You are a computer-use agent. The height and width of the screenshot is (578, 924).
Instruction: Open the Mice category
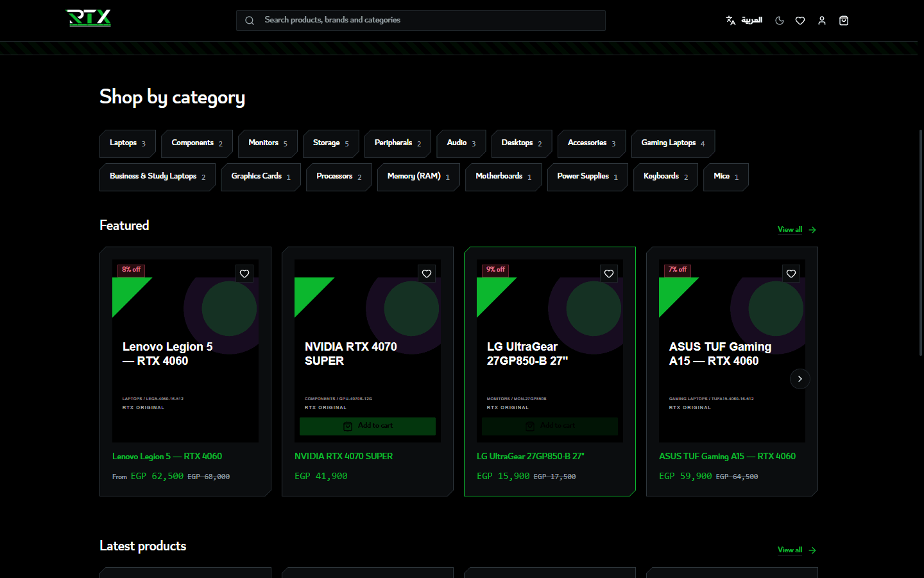tap(726, 177)
